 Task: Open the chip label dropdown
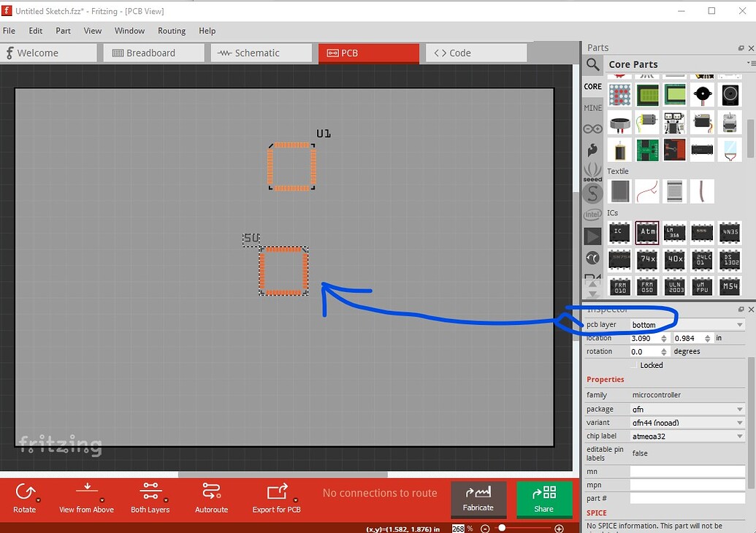click(x=687, y=436)
